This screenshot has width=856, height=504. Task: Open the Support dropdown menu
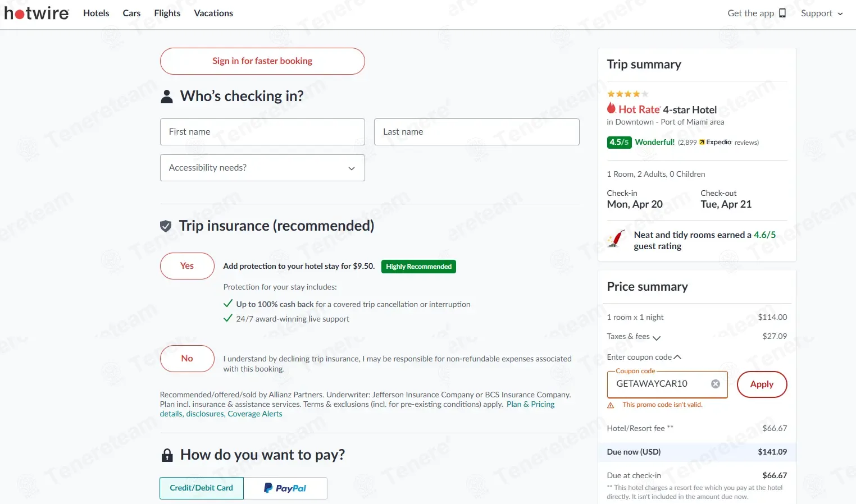(x=822, y=13)
